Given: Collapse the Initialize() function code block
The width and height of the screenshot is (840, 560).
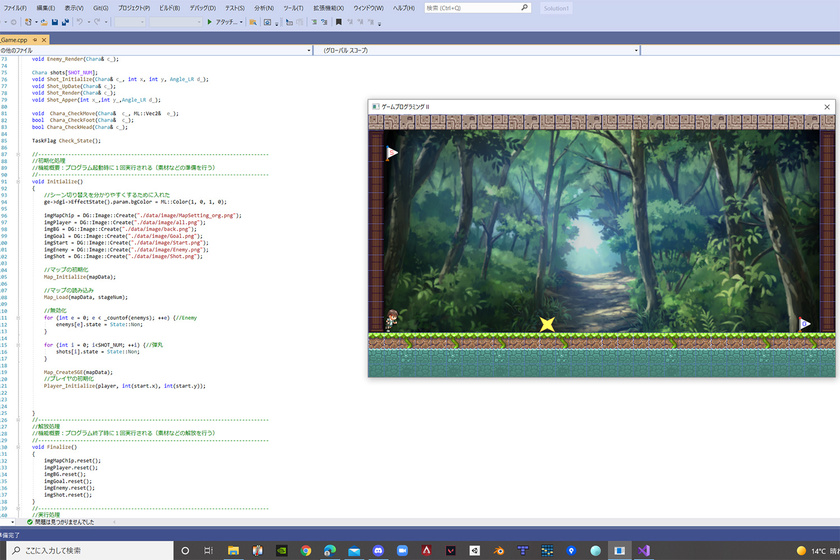Looking at the screenshot, I should point(20,181).
